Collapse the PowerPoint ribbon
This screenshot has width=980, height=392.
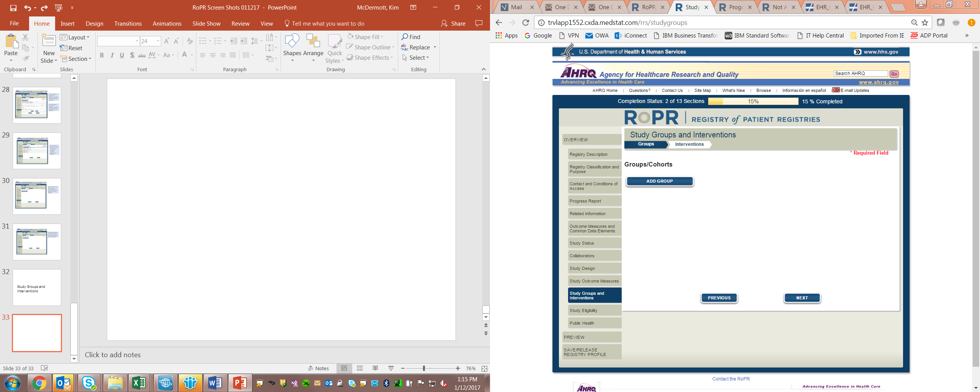pos(483,69)
